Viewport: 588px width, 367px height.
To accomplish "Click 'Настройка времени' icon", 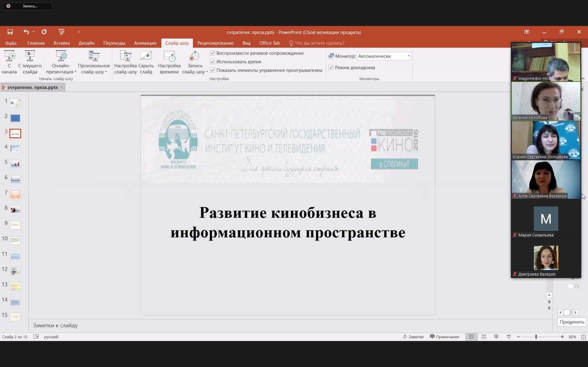I will 169,62.
